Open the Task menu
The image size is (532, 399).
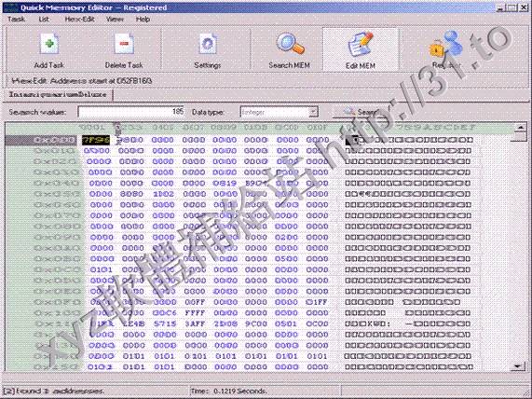(x=16, y=19)
